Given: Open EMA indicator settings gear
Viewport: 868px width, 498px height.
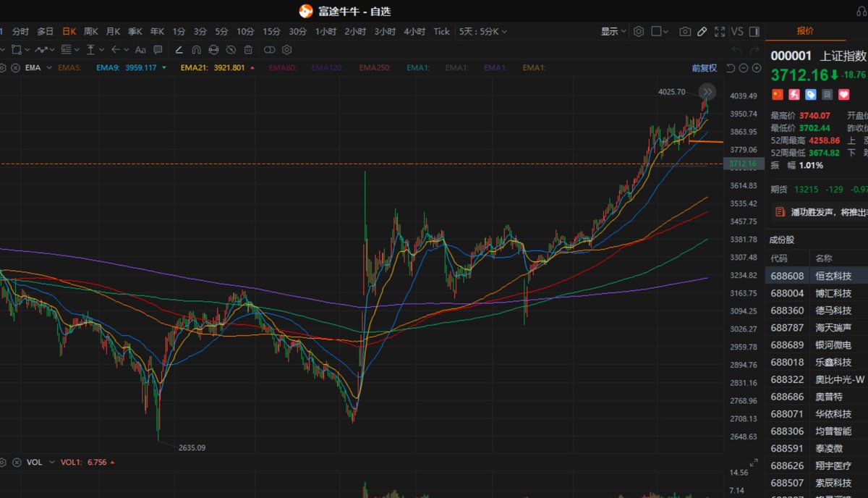Looking at the screenshot, I should click(2, 68).
